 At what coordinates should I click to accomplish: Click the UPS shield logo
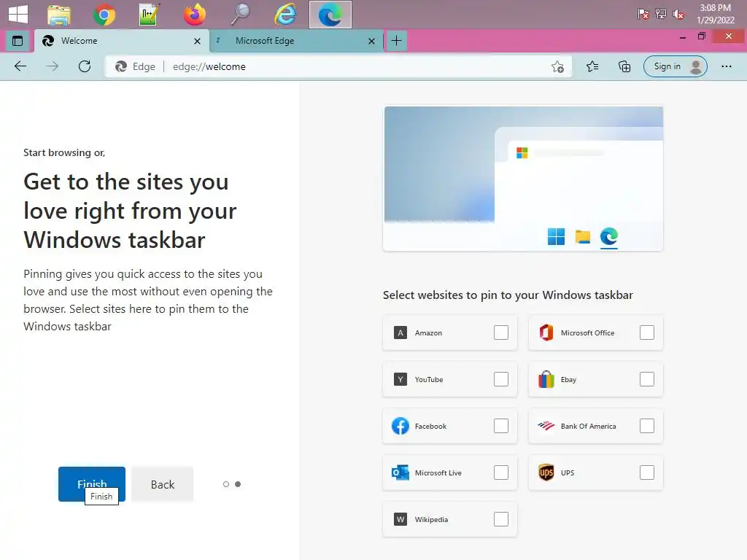(x=546, y=472)
